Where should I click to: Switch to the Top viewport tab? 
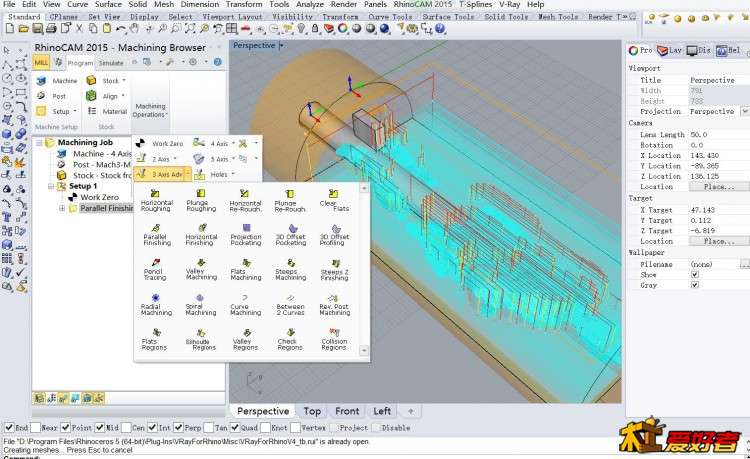click(x=312, y=411)
